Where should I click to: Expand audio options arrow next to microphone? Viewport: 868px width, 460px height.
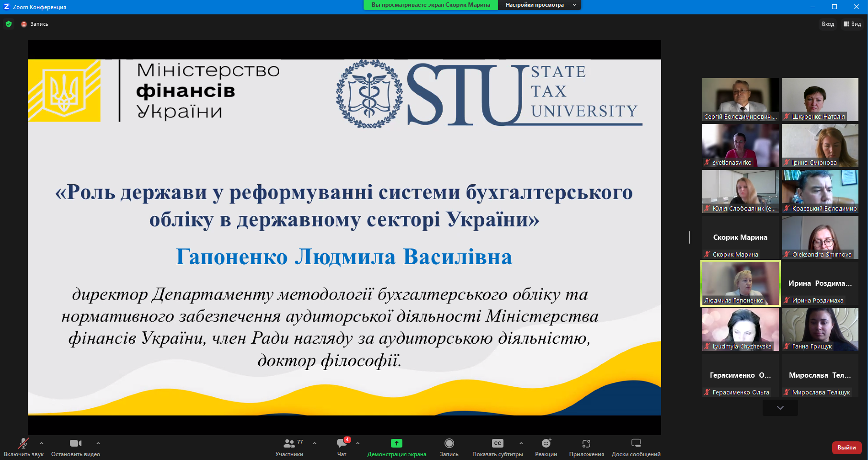click(42, 443)
